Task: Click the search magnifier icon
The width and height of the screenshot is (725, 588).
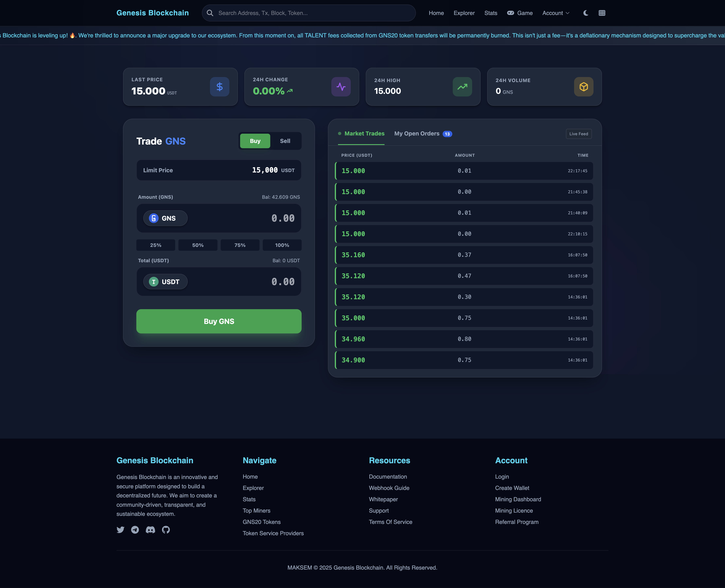Action: click(210, 13)
